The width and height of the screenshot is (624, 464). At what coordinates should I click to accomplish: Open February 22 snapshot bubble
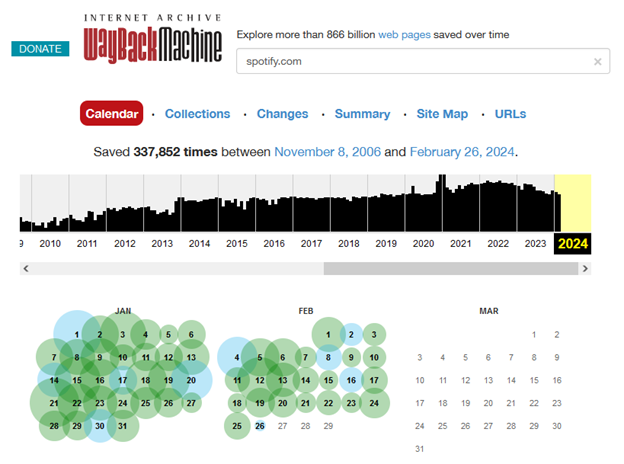328,403
